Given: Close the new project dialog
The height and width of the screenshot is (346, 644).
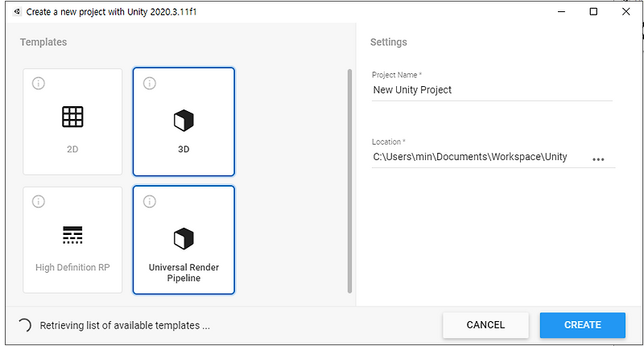Looking at the screenshot, I should pyautogui.click(x=626, y=11).
